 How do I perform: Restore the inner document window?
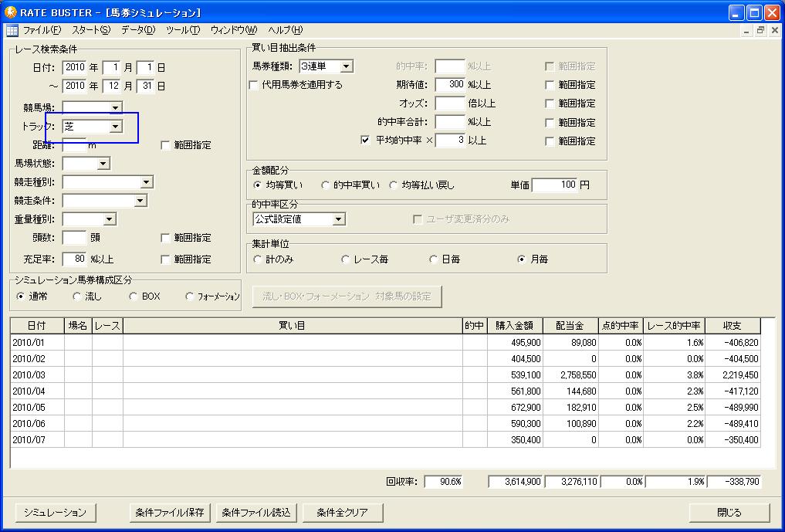click(x=760, y=30)
